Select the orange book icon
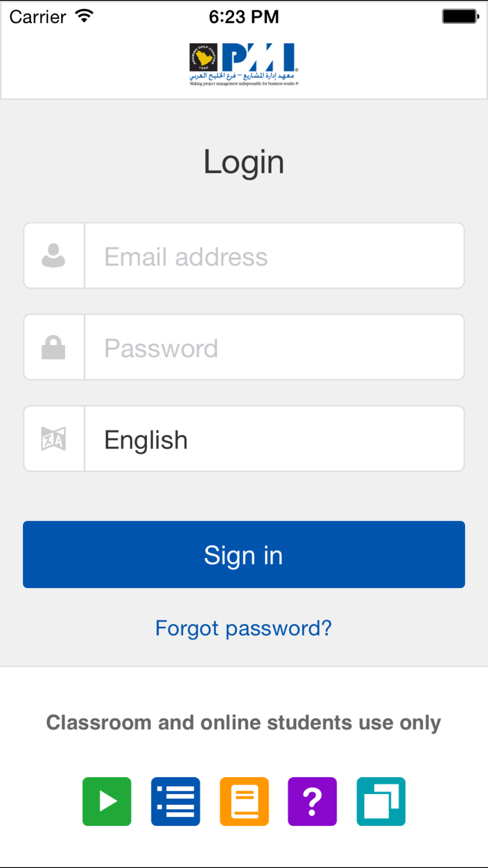The image size is (488, 868). (244, 801)
